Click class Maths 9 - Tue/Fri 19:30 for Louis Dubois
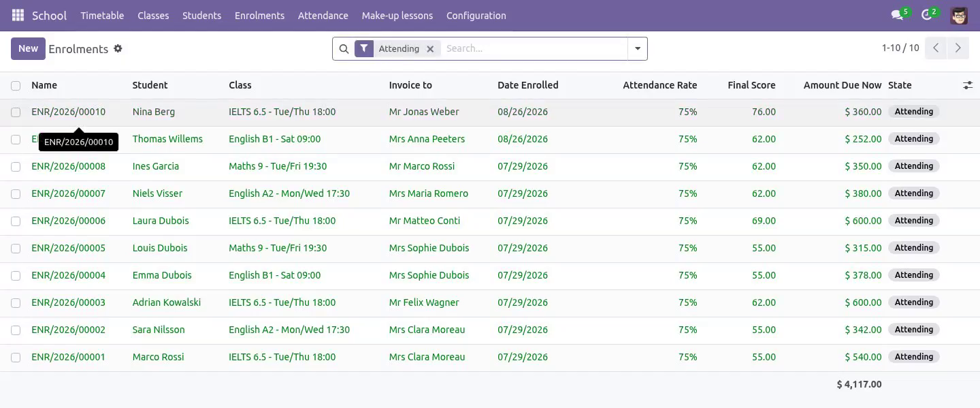980x408 pixels. (278, 248)
